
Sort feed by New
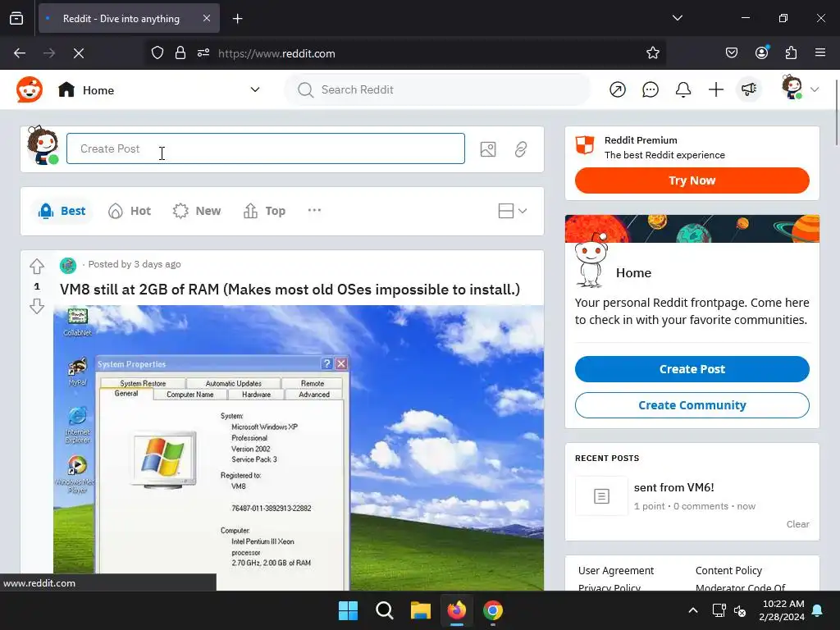click(197, 211)
